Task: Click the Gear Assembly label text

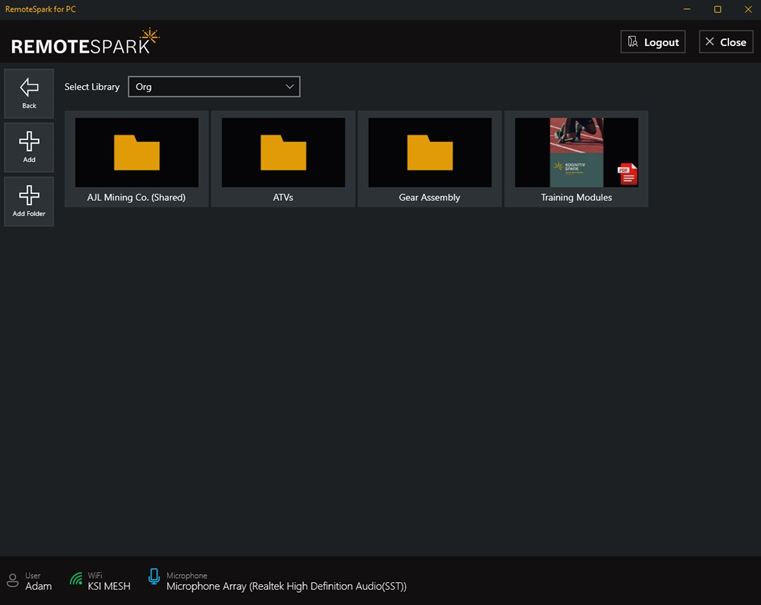Action: pos(430,197)
